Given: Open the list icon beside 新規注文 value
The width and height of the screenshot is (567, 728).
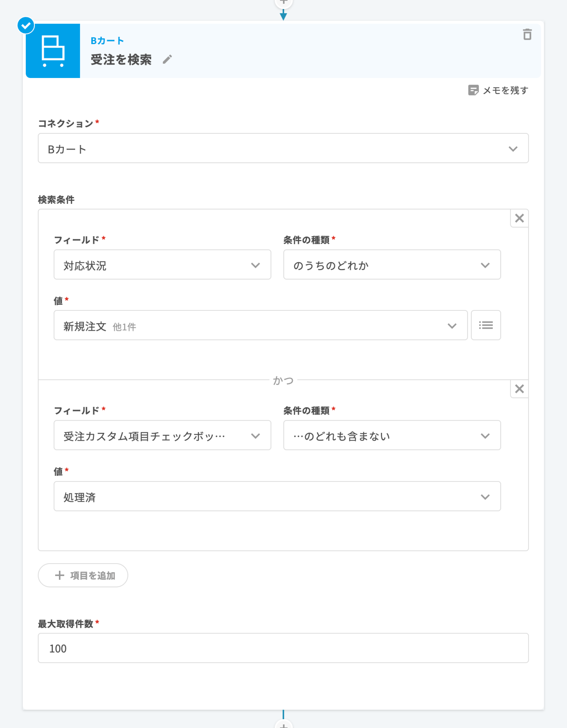Looking at the screenshot, I should click(x=486, y=325).
